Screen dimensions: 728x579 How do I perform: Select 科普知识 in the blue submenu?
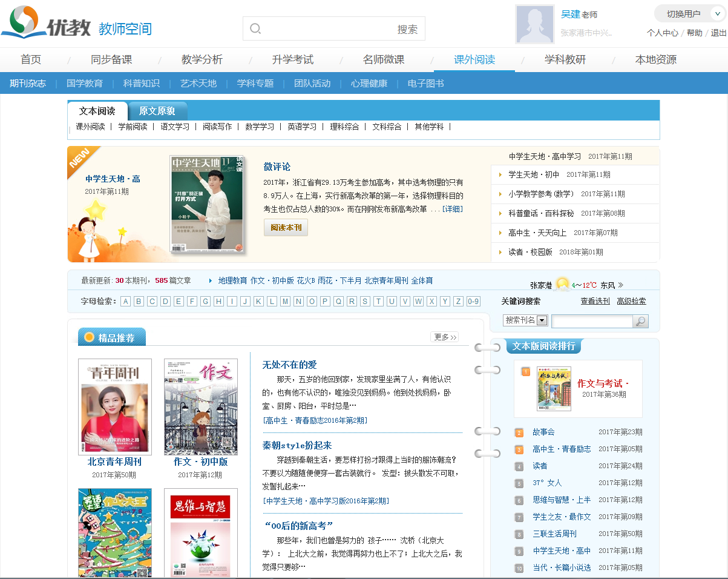click(x=141, y=83)
